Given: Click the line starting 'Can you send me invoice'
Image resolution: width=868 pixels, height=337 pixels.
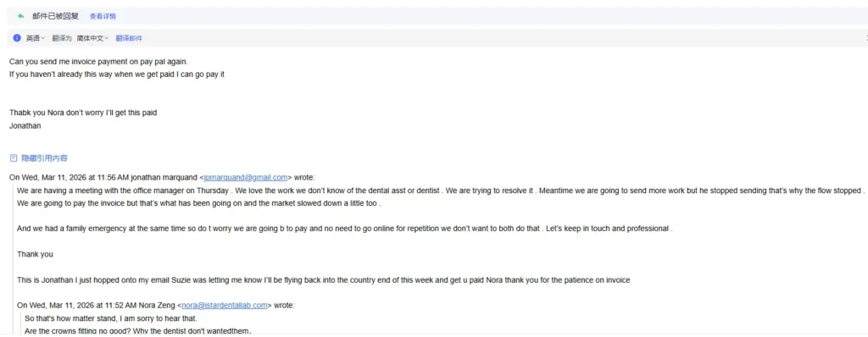Looking at the screenshot, I should coord(95,62).
